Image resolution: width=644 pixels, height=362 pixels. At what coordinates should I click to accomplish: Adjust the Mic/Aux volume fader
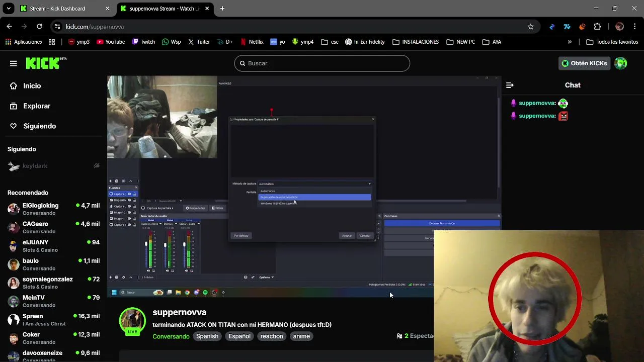click(x=165, y=245)
